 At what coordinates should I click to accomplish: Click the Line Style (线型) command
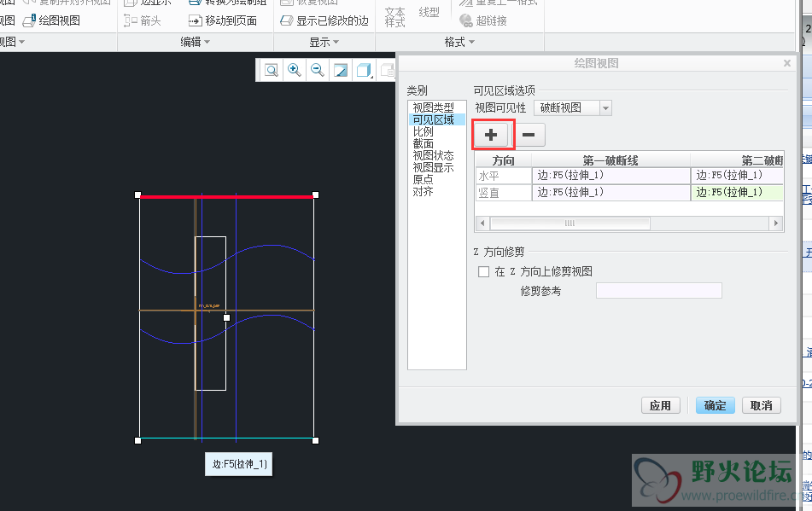[x=429, y=12]
